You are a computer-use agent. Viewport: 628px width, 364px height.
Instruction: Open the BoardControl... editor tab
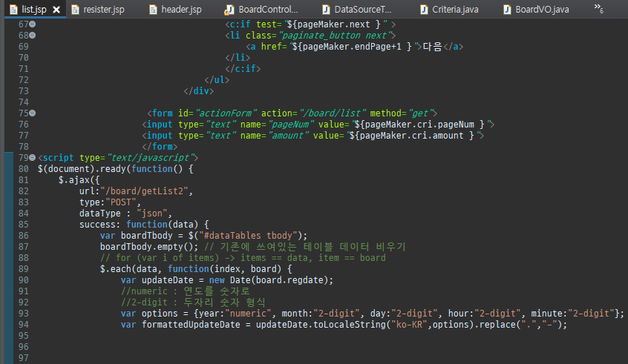point(261,9)
